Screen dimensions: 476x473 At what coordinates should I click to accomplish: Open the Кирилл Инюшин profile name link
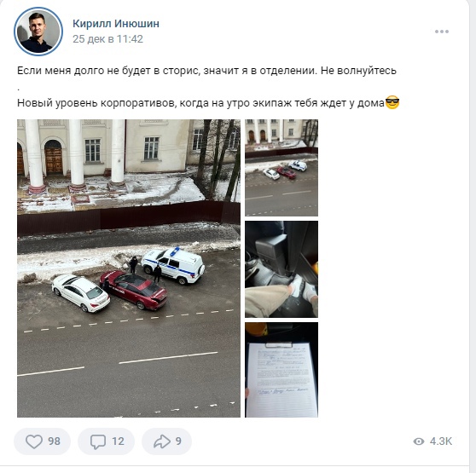click(116, 24)
